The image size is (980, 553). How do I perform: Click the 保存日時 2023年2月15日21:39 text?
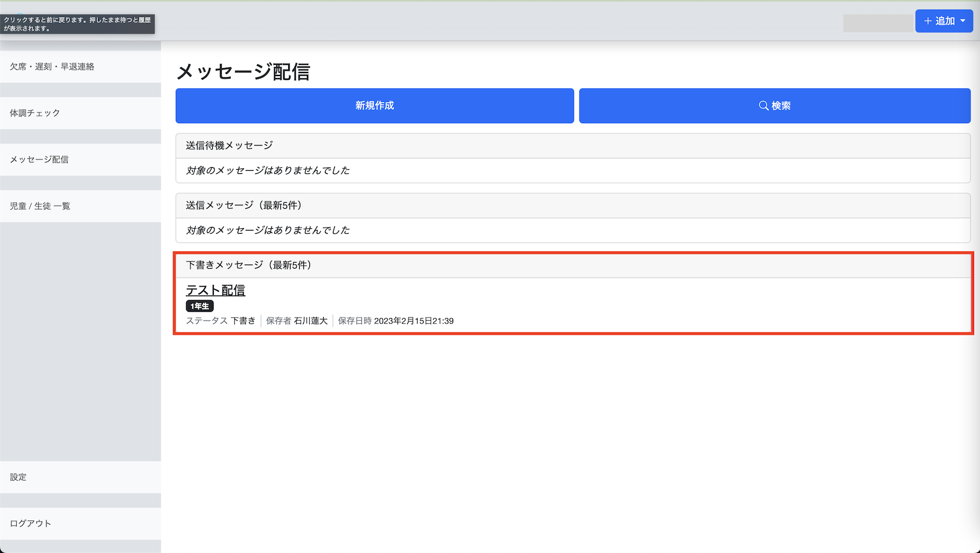click(396, 321)
